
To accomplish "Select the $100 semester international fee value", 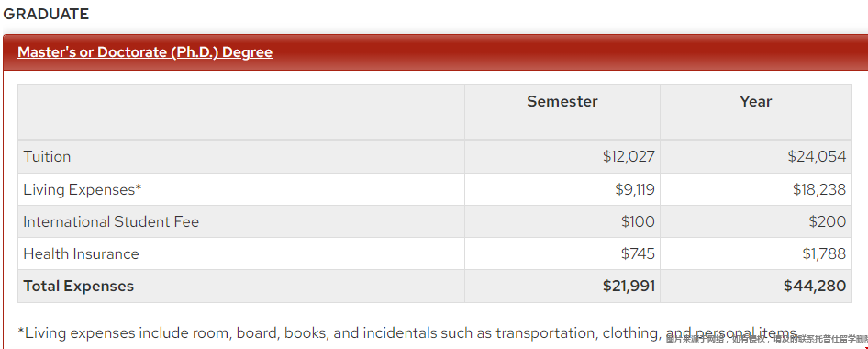I will click(x=638, y=221).
